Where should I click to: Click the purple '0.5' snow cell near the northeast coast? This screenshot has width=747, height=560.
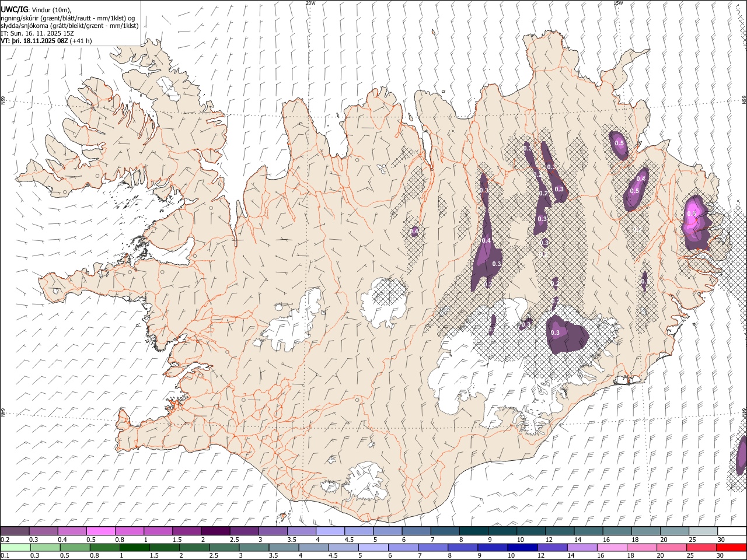tap(619, 144)
